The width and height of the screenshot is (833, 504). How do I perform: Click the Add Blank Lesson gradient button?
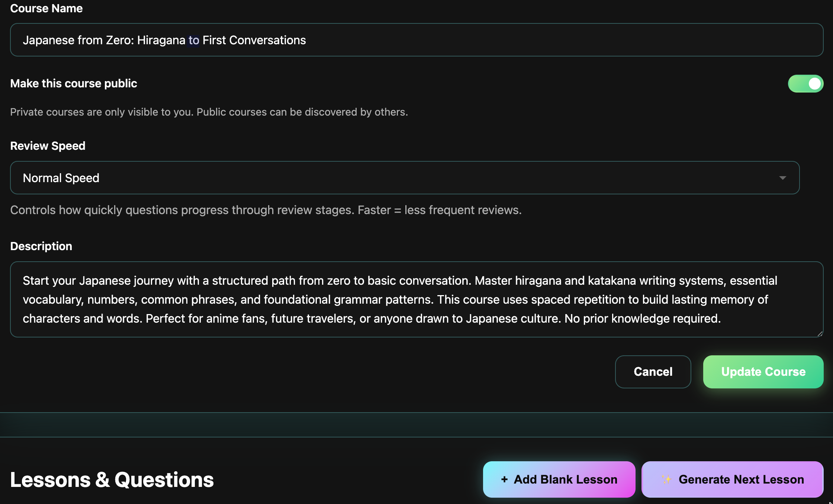tap(559, 479)
